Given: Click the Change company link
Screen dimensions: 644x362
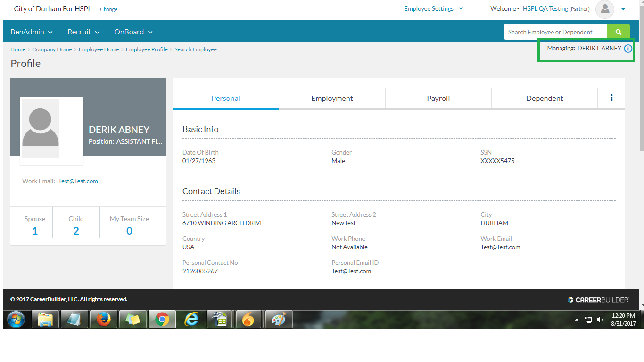Looking at the screenshot, I should point(109,9).
